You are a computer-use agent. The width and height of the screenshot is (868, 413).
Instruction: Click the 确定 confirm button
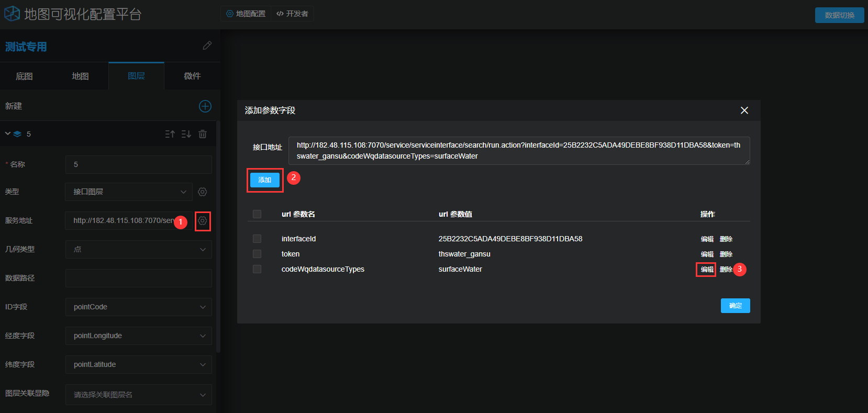(736, 306)
